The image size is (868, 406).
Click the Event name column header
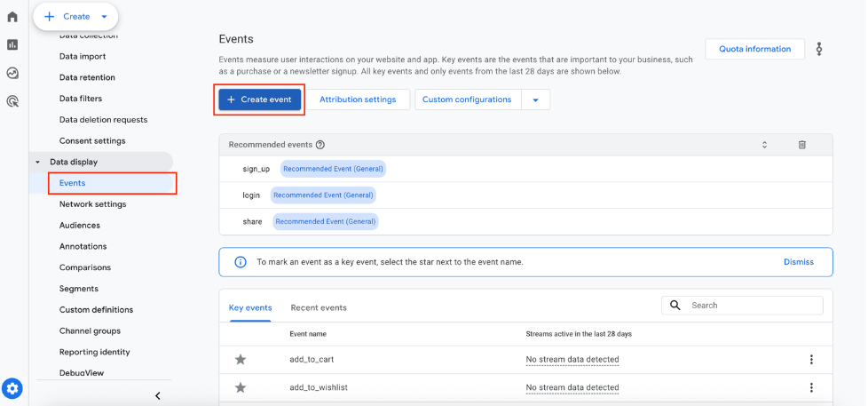(308, 334)
